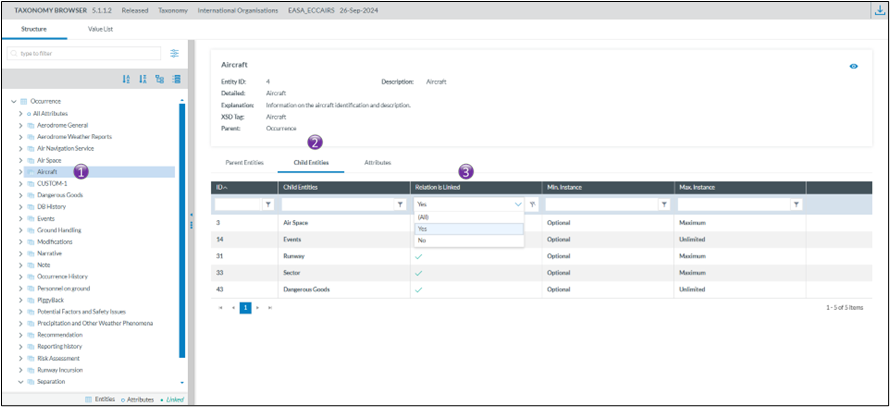
Task: Open the tree filter settings icon
Action: pos(174,53)
